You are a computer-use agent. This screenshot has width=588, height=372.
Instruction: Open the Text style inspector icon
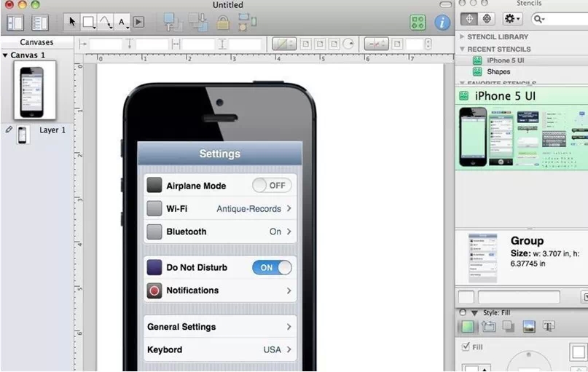549,327
